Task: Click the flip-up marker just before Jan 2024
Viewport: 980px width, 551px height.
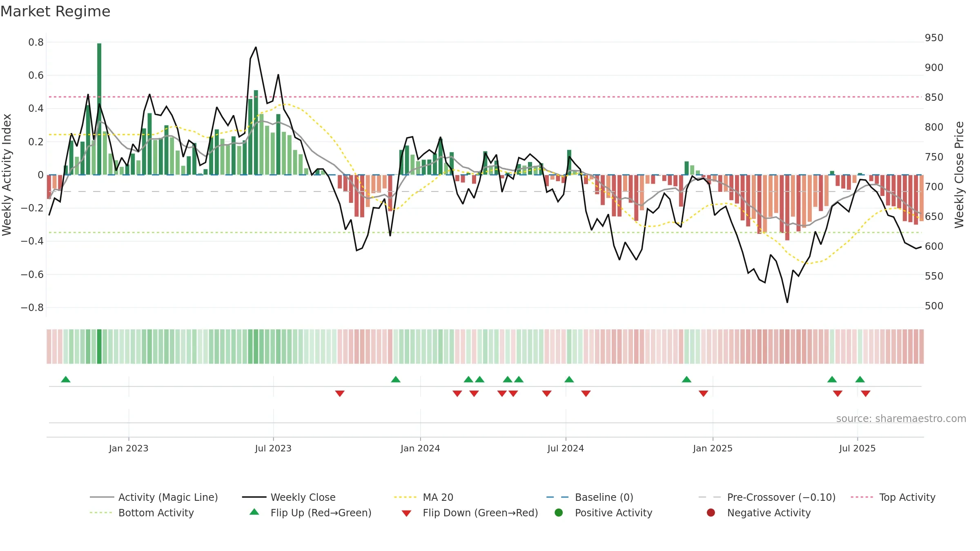Action: (396, 379)
